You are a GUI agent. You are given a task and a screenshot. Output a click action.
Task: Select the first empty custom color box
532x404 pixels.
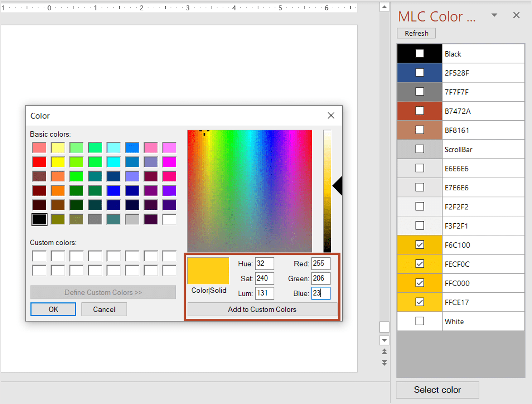point(39,256)
